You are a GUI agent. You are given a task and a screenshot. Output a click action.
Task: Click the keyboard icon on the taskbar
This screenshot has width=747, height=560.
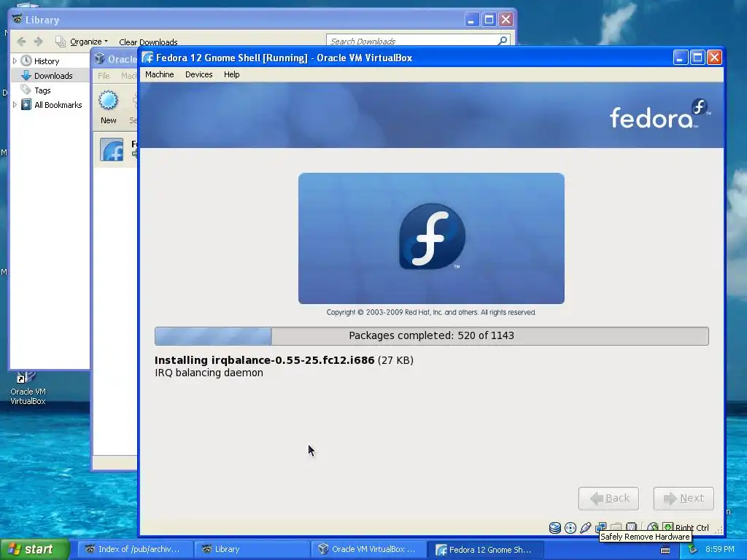[665, 550]
